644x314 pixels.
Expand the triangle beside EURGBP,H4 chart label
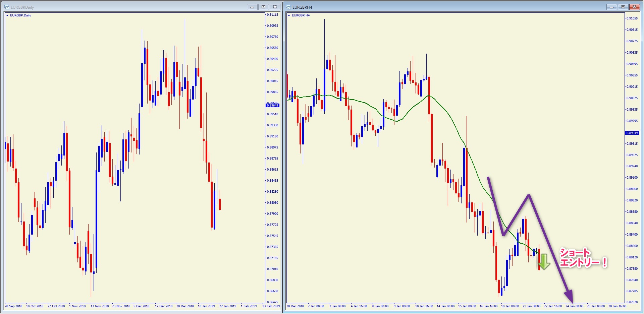[x=289, y=15]
